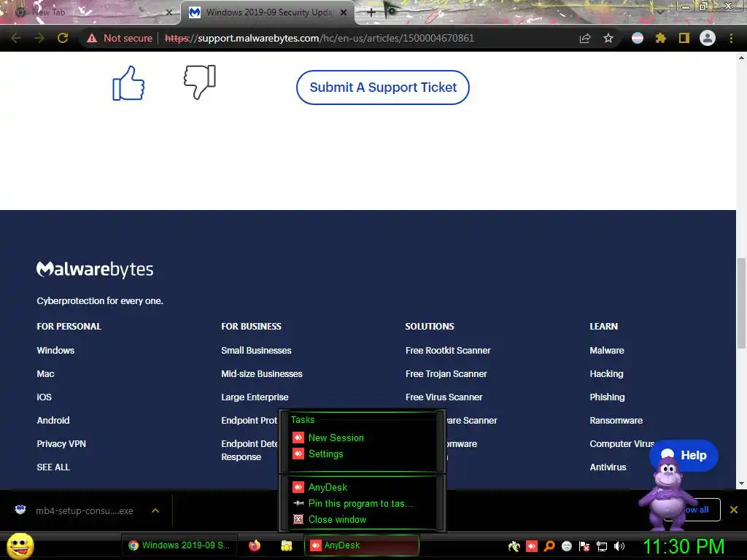This screenshot has width=747, height=560.
Task: Open Free Virus Scanner link
Action: point(444,397)
